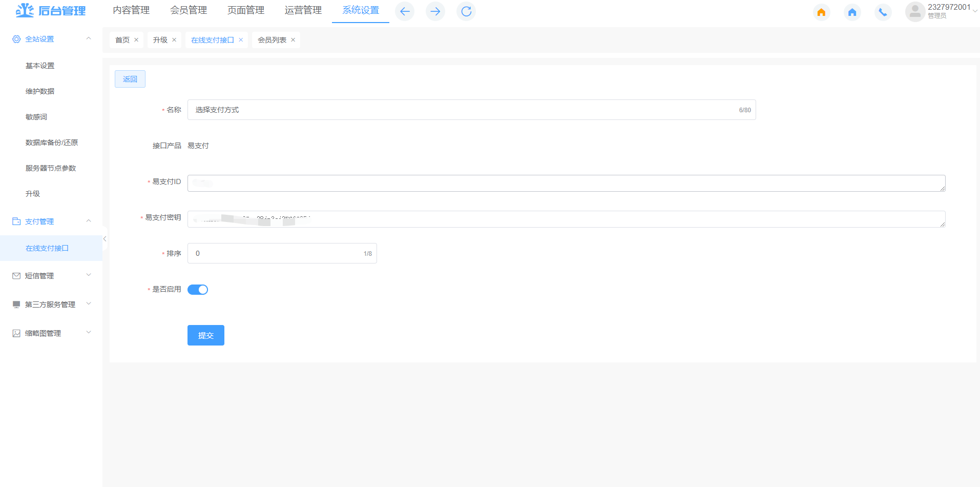Viewport: 980px width, 487px height.
Task: Open 基本设置 in the sidebar
Action: [40, 66]
